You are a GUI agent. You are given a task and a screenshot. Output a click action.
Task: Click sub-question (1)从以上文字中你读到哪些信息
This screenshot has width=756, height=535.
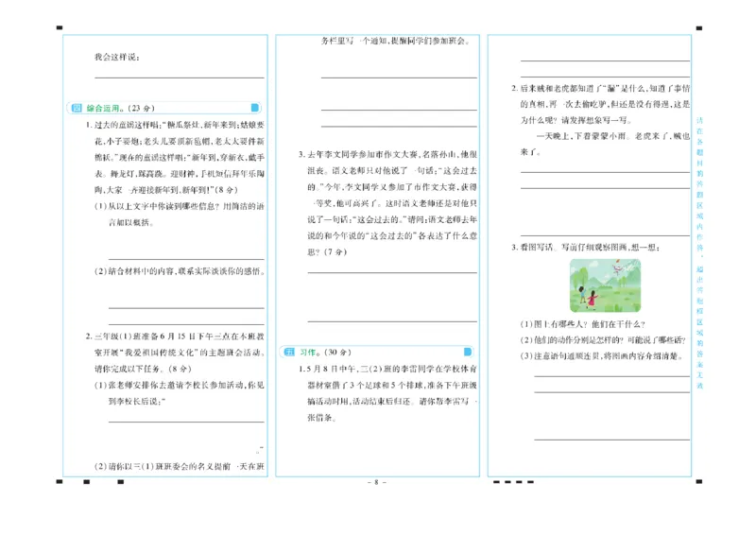click(180, 206)
